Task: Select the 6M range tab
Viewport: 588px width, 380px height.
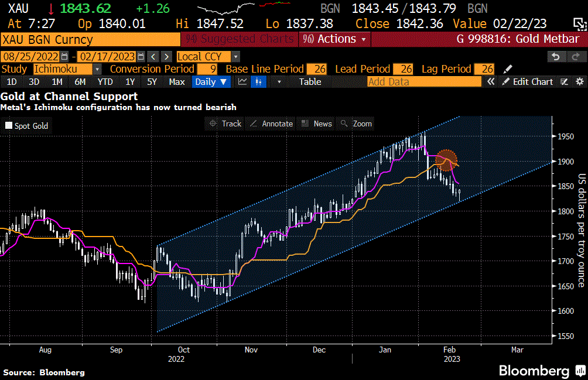Action: (x=80, y=82)
